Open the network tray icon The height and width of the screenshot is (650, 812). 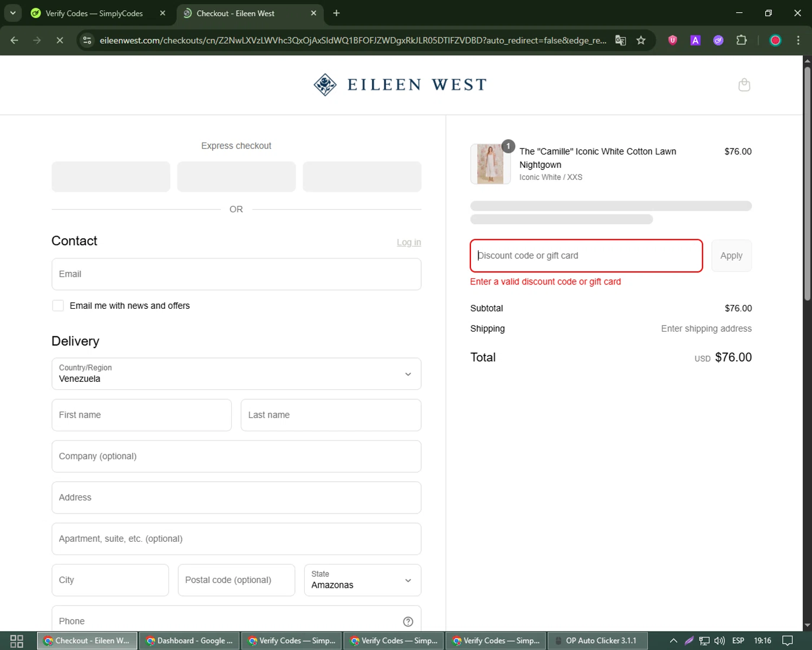point(704,641)
